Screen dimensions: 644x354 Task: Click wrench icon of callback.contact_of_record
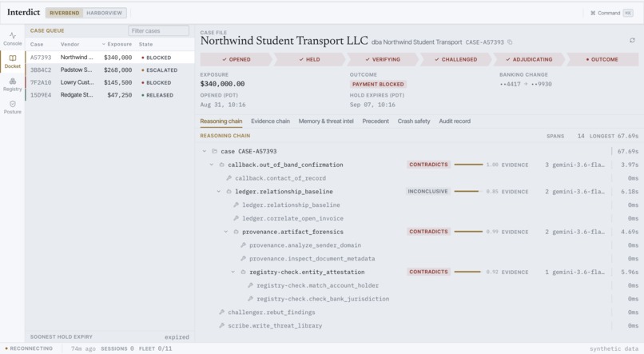click(229, 178)
